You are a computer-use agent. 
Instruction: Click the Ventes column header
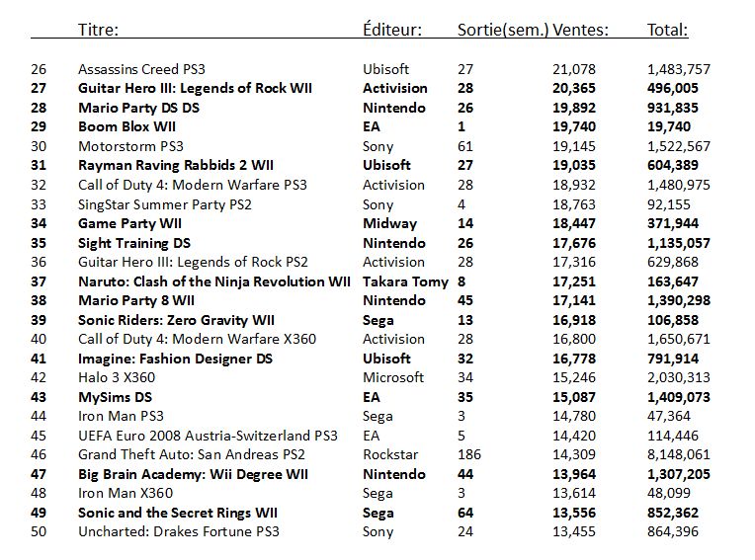pyautogui.click(x=580, y=30)
